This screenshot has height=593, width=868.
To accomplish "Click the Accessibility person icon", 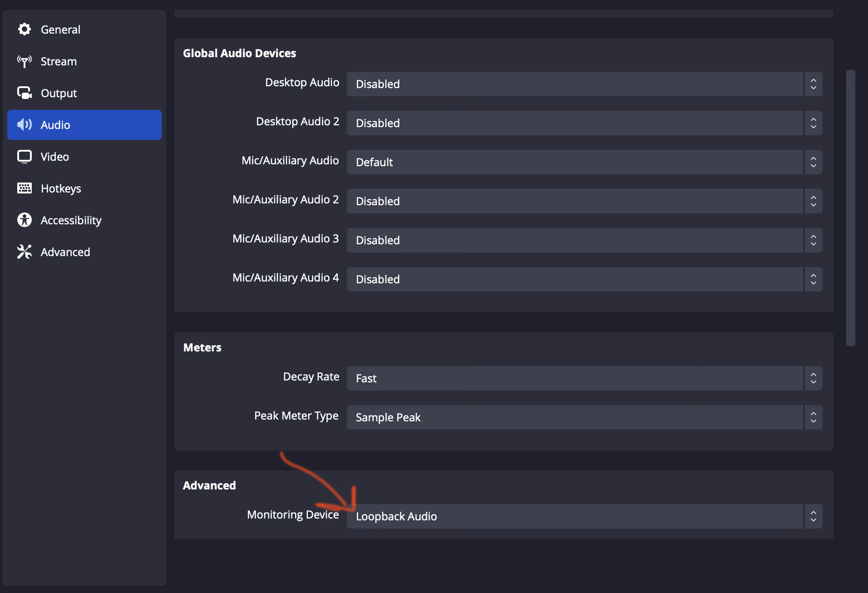I will (25, 220).
